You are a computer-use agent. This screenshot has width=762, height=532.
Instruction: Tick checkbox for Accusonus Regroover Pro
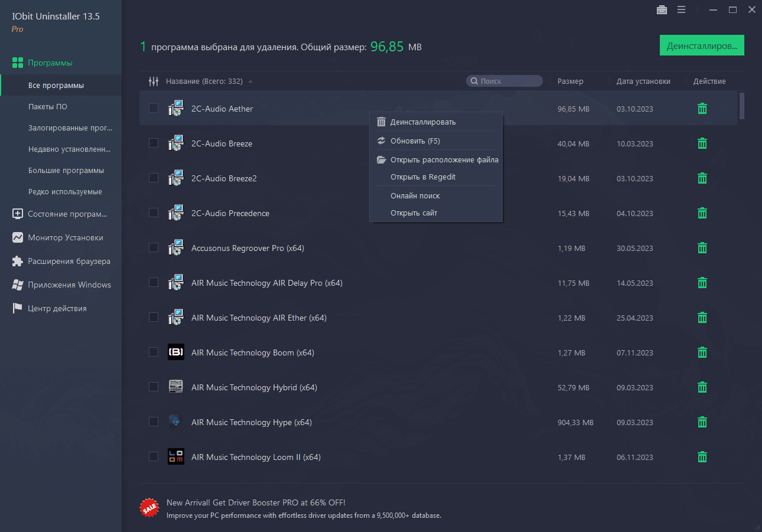point(154,248)
